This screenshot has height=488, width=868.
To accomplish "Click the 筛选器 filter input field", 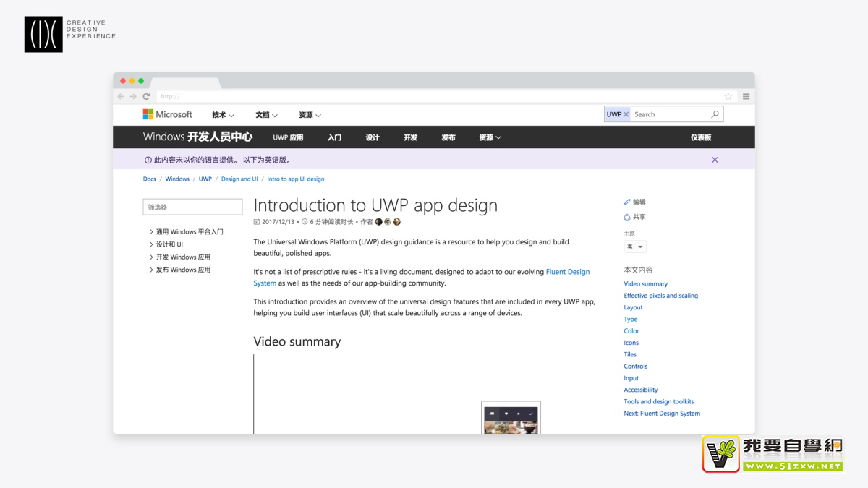I will 192,207.
